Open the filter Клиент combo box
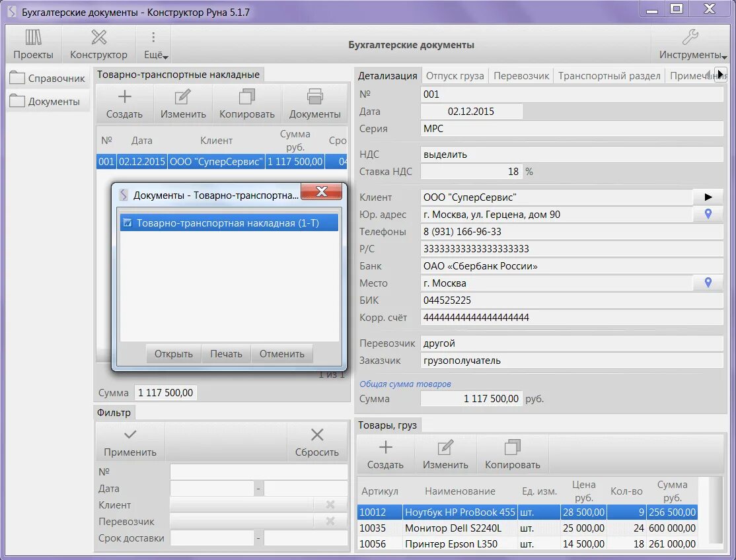 tap(242, 505)
